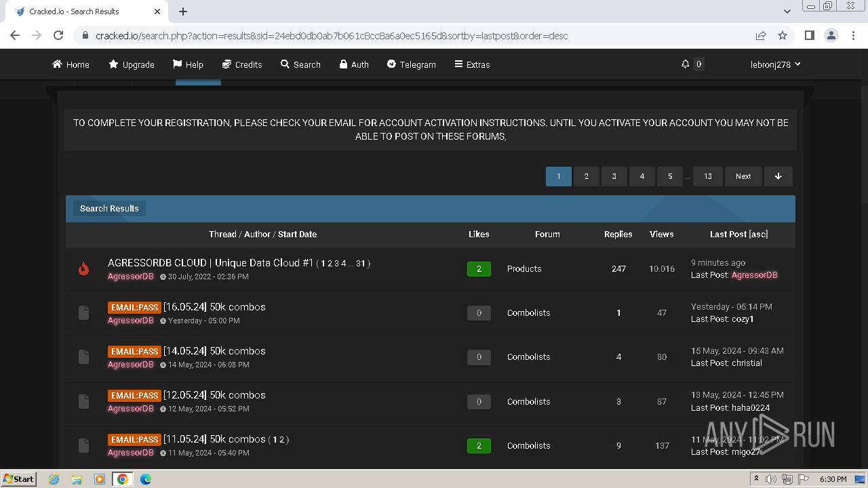This screenshot has height=488, width=868.
Task: Click the Next page button
Action: click(x=743, y=176)
